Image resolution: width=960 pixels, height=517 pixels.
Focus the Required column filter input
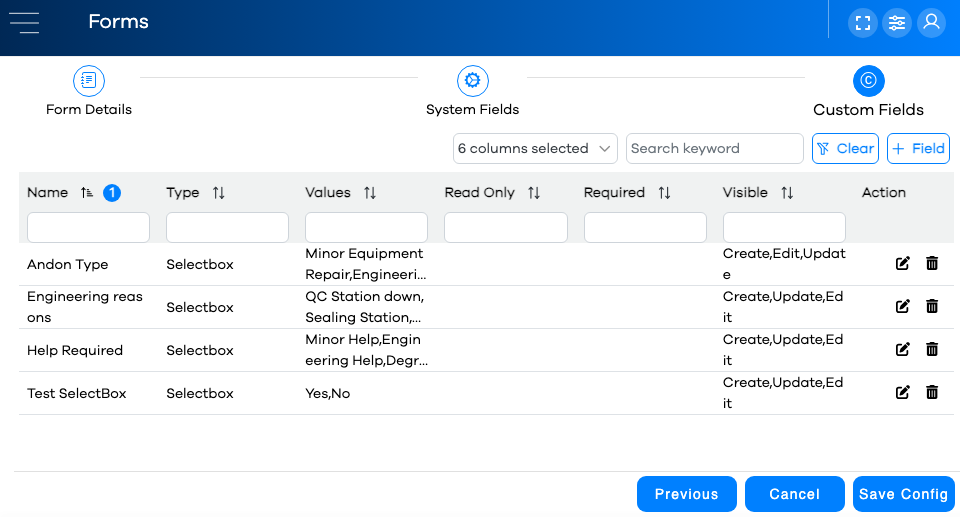click(x=645, y=227)
